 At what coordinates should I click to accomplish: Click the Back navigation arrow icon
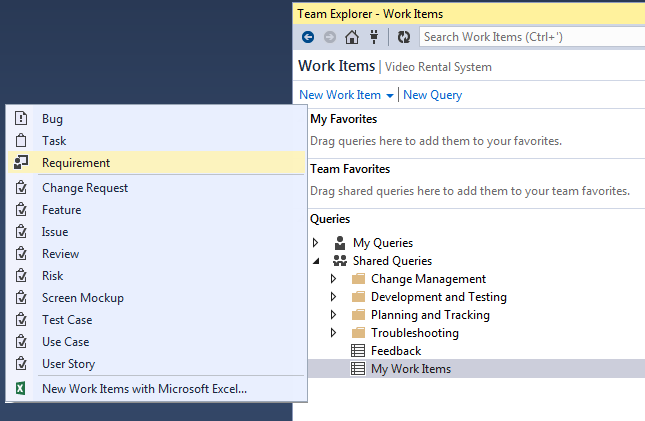(x=308, y=37)
